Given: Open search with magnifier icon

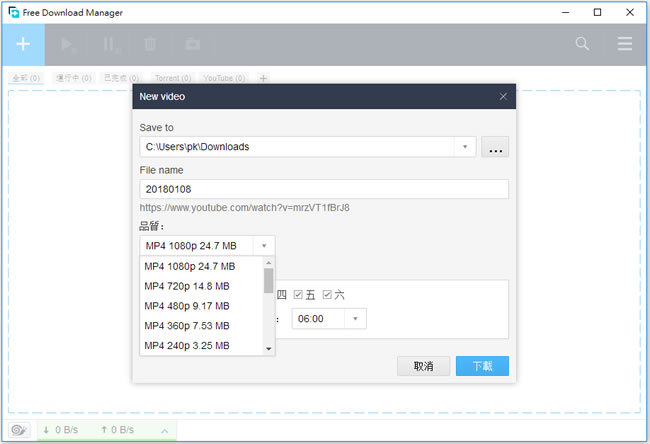Looking at the screenshot, I should click(582, 44).
